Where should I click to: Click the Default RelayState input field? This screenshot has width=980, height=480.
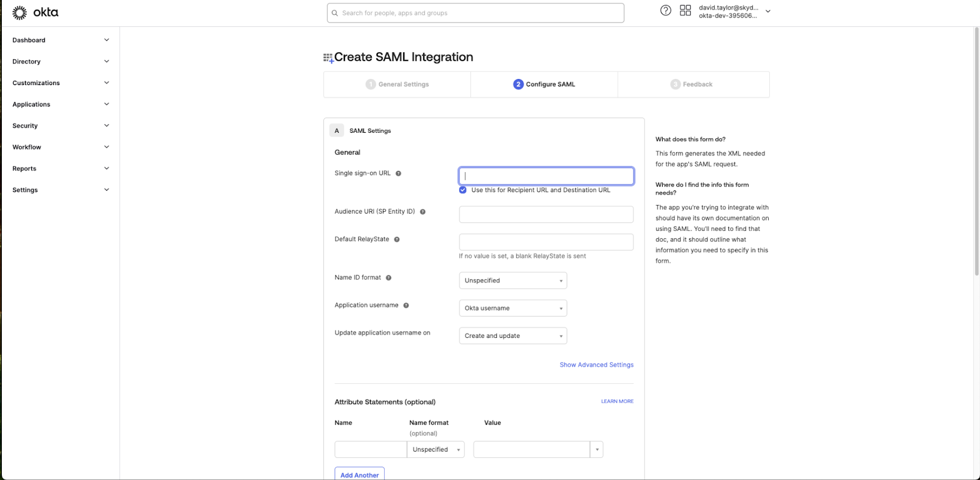pyautogui.click(x=546, y=242)
